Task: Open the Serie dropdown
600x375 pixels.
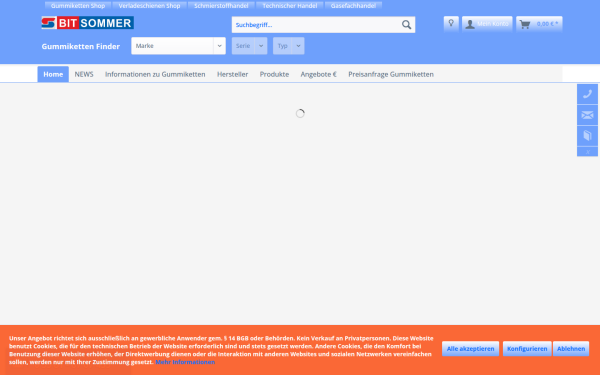Action: (x=249, y=46)
